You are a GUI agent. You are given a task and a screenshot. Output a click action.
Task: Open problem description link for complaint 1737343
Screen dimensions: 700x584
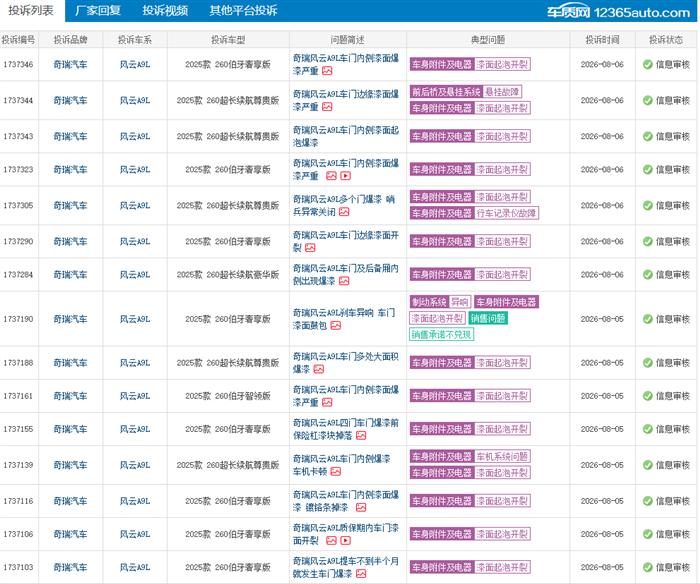click(x=346, y=137)
